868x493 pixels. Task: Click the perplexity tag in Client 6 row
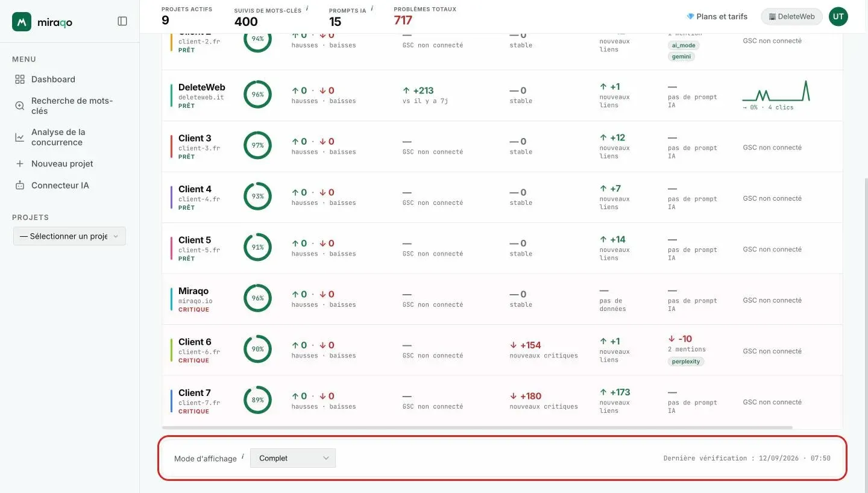coord(687,362)
